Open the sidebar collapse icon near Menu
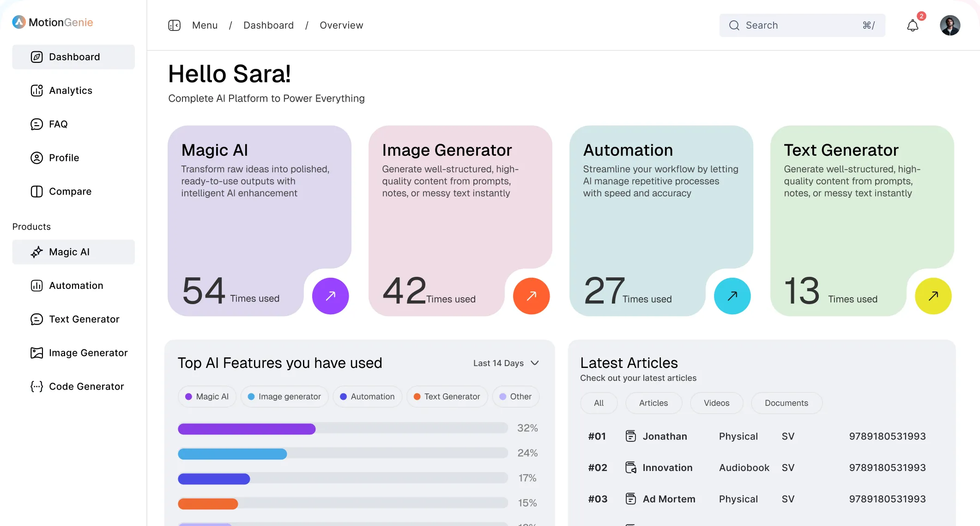 pyautogui.click(x=175, y=25)
